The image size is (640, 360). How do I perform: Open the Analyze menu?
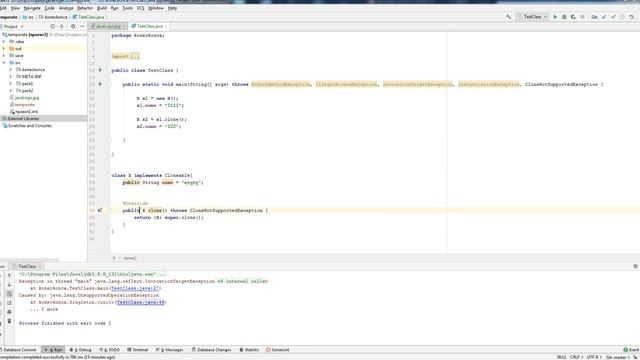[66, 8]
